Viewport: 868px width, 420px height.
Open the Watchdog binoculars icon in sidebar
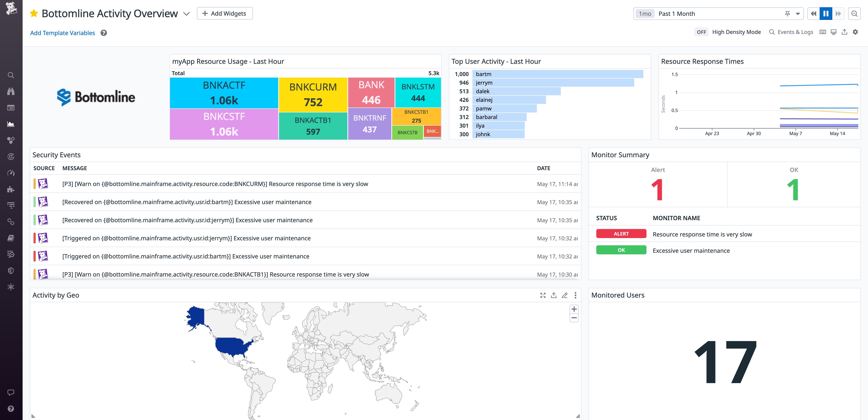click(x=11, y=91)
